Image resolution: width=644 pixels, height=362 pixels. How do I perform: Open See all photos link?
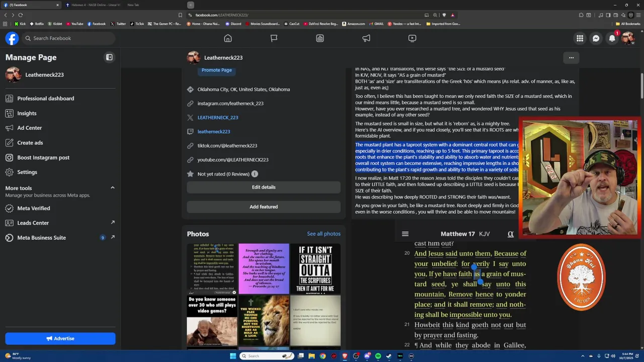324,234
